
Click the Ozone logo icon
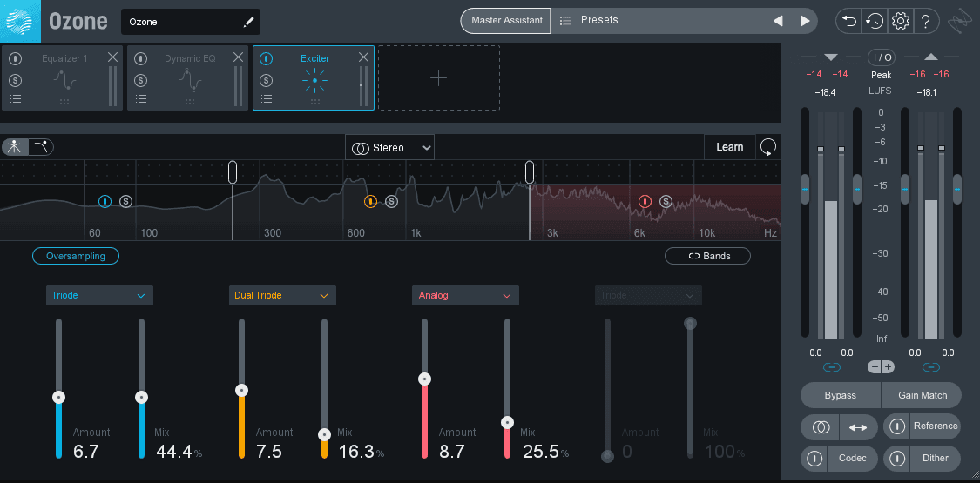(20, 21)
